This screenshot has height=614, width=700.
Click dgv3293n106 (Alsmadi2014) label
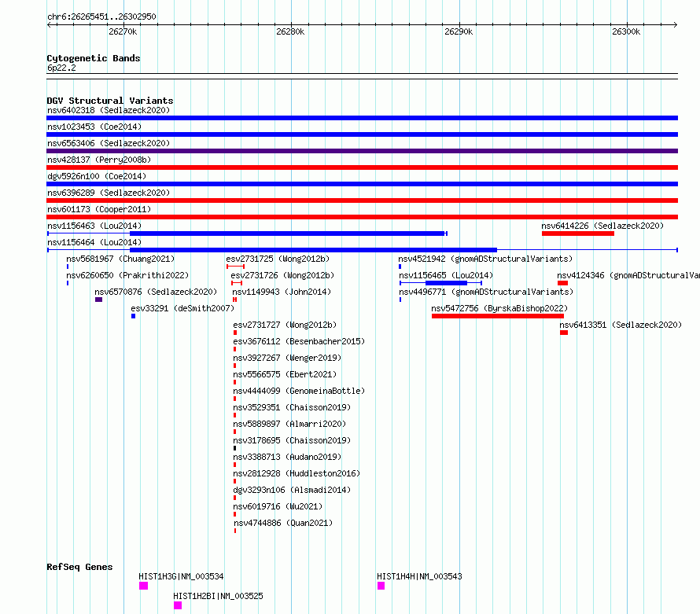(x=292, y=490)
